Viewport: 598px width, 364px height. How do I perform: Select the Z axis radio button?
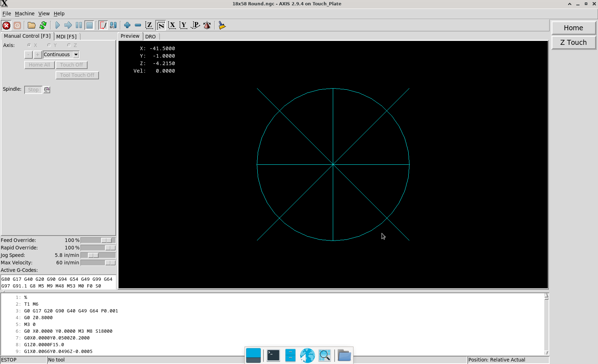[69, 45]
